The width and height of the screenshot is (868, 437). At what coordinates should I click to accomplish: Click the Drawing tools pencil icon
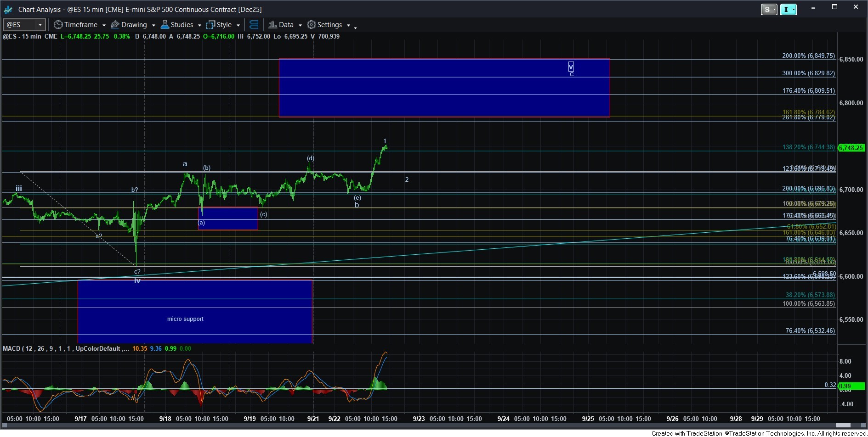(115, 25)
